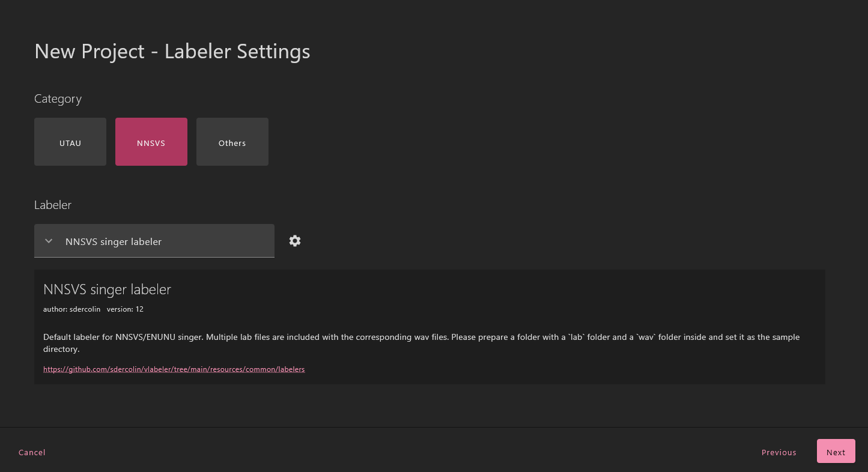The image size is (868, 472).
Task: Click the 'New Project - Labeler Settings' title
Action: point(172,52)
